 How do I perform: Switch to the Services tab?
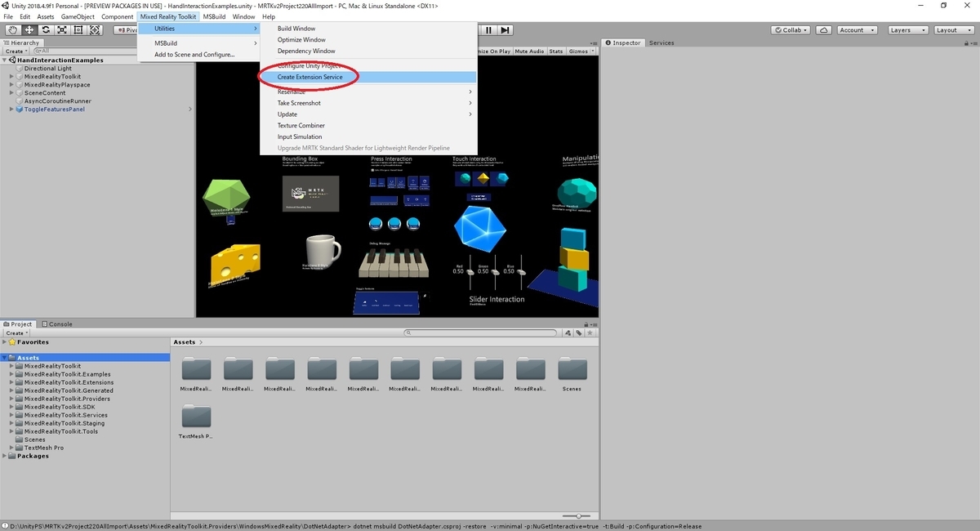click(x=661, y=42)
